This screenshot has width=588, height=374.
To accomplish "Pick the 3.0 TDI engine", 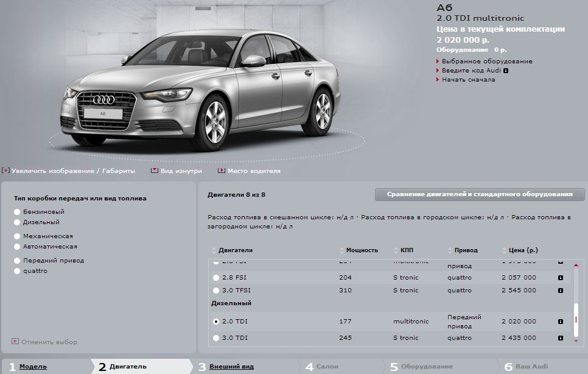I will point(216,338).
